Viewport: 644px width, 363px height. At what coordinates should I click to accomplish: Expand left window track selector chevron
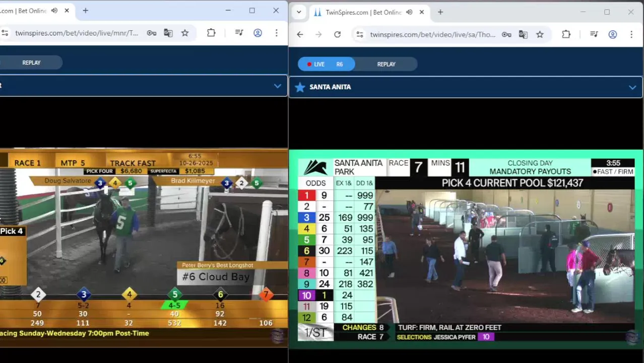pos(277,86)
